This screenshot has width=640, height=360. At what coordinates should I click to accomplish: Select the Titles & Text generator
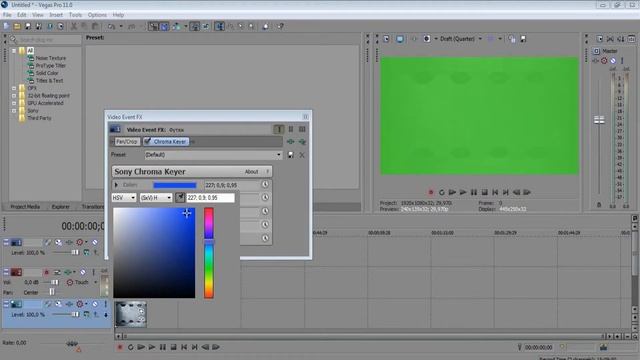coord(49,81)
